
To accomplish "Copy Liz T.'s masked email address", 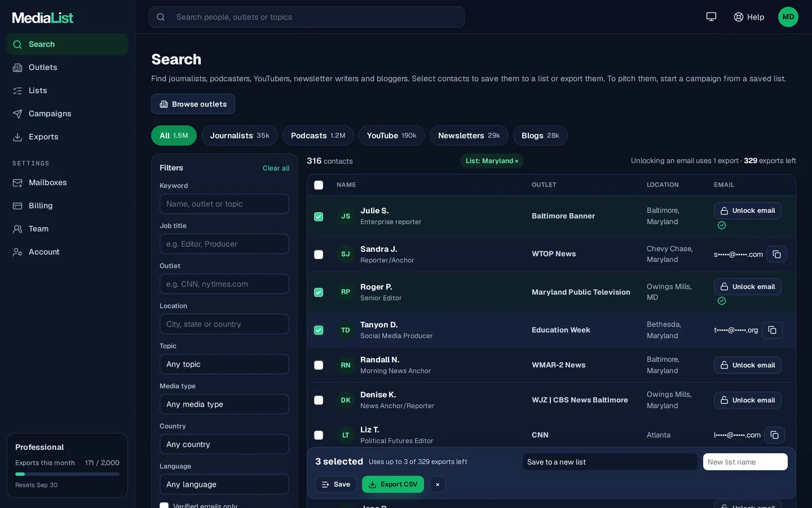I will [x=774, y=435].
